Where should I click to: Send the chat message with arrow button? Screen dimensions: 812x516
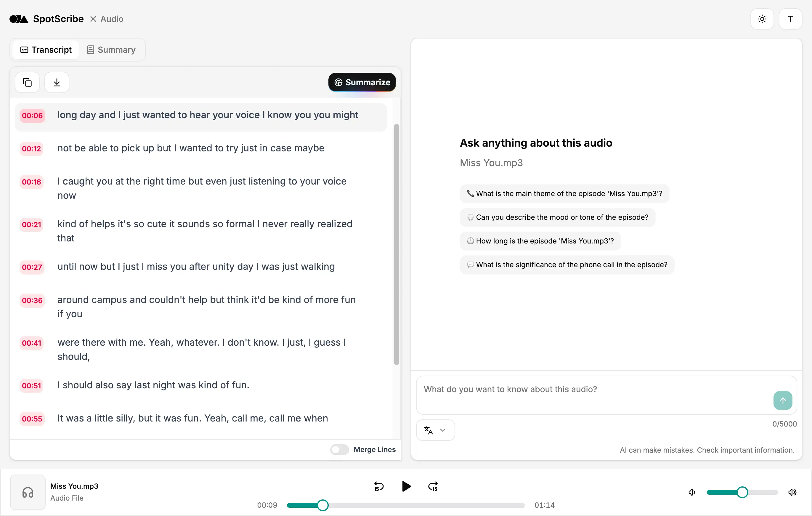click(x=783, y=400)
